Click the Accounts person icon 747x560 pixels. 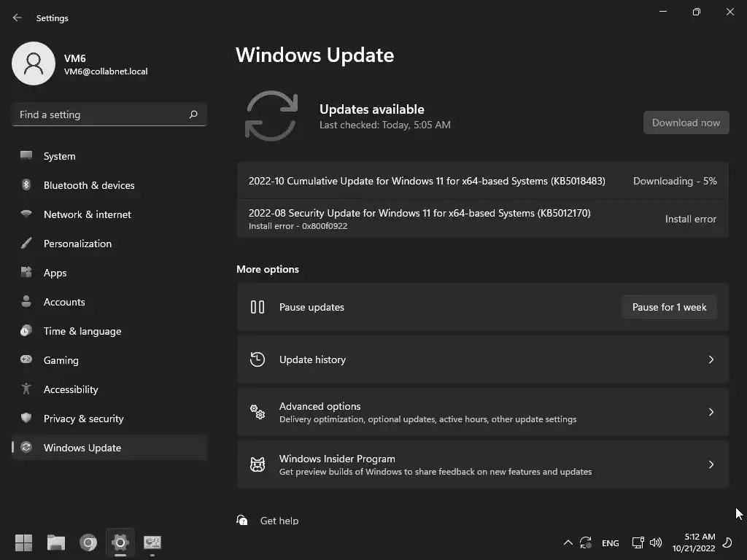[x=26, y=301]
